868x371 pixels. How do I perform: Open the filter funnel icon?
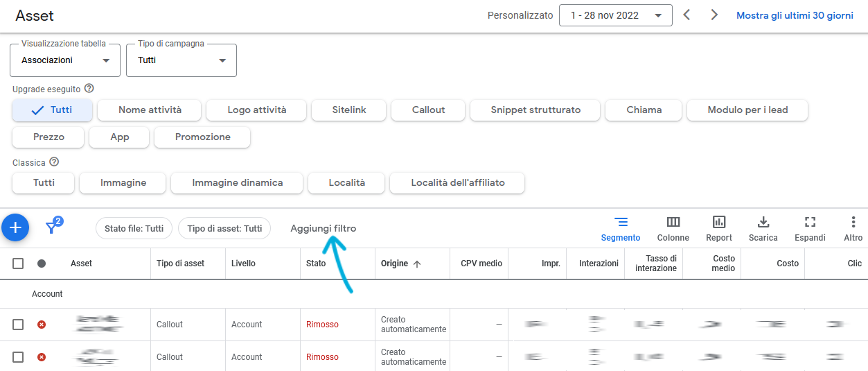[x=52, y=227]
